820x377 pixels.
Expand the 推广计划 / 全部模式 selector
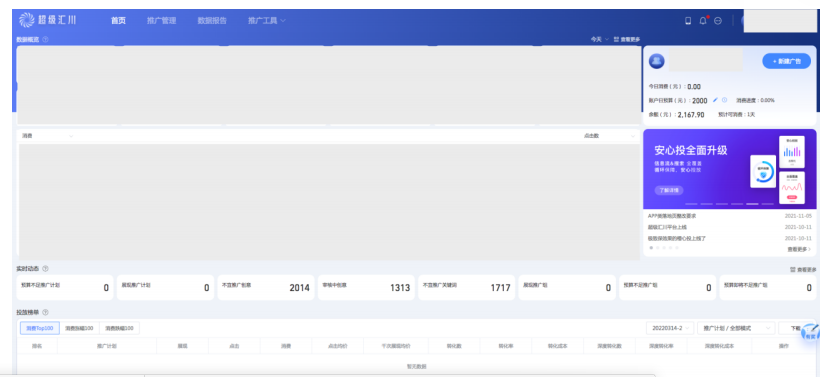(736, 328)
